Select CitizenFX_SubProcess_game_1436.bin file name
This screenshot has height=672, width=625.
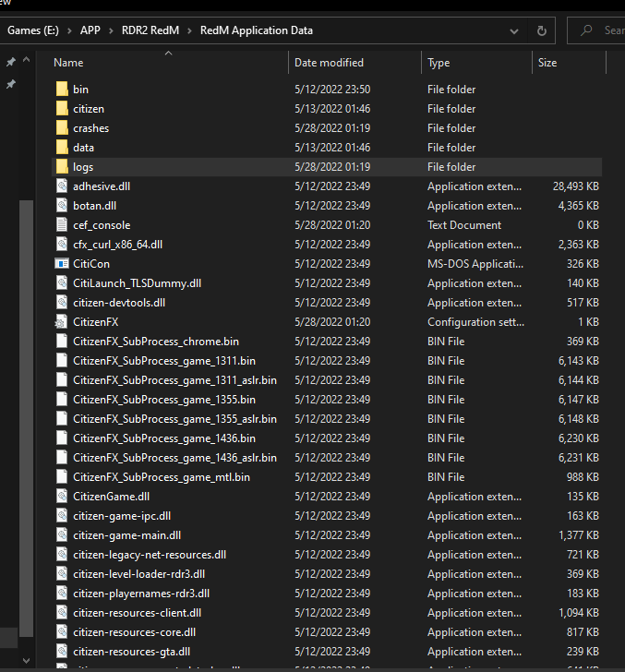pos(164,438)
